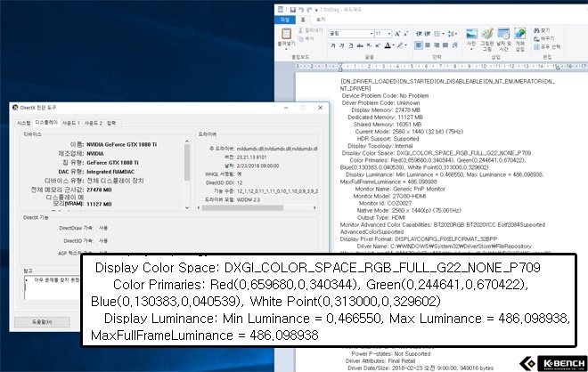Image resolution: width=588 pixels, height=372 pixels.
Task: Apply the text highlight pen in WordPad
Action: [x=400, y=45]
